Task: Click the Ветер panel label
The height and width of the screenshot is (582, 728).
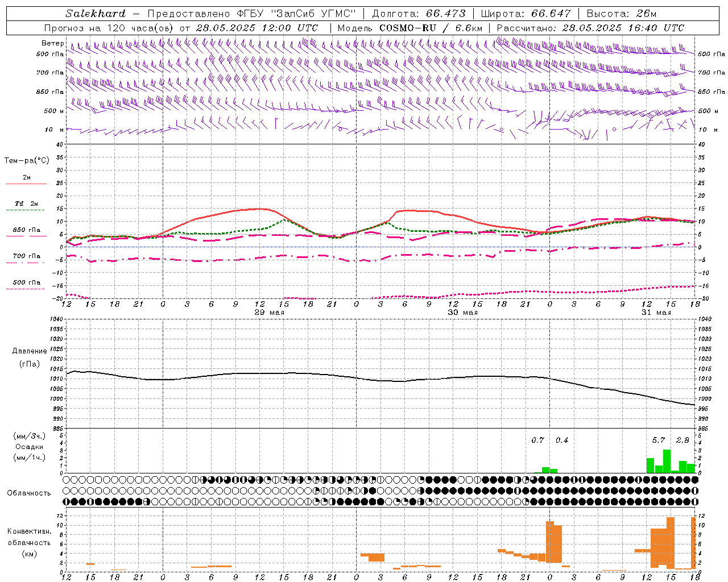Action: tap(52, 43)
